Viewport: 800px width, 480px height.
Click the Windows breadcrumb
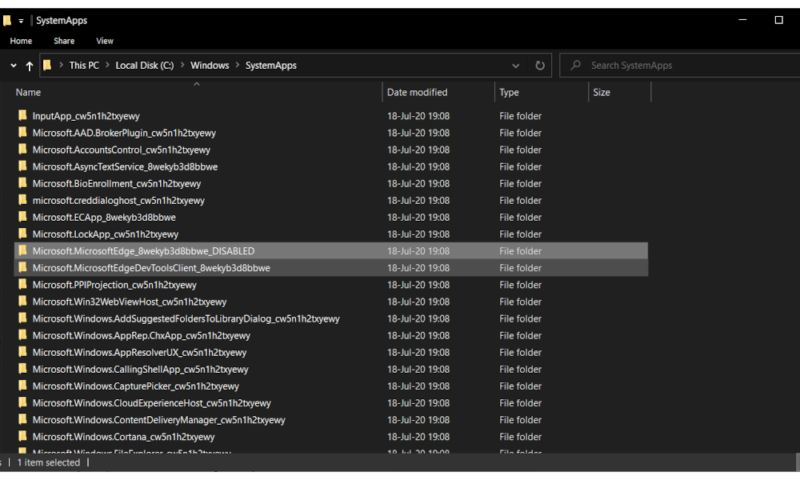tap(210, 65)
